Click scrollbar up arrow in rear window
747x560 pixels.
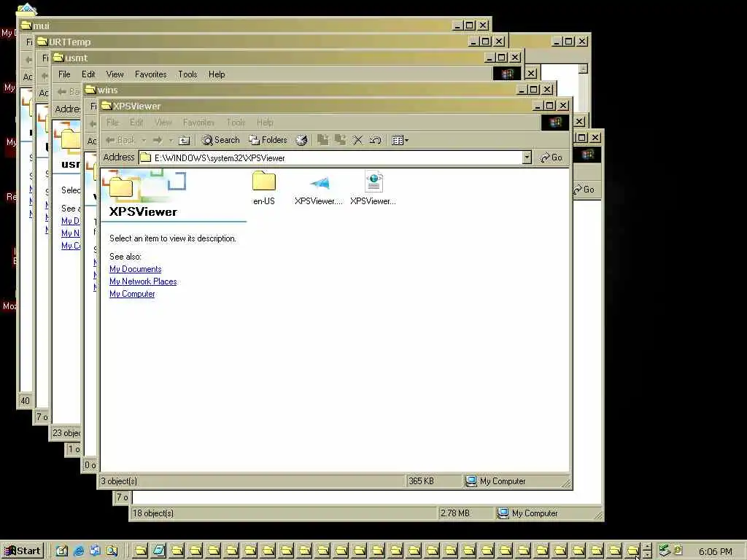point(583,69)
